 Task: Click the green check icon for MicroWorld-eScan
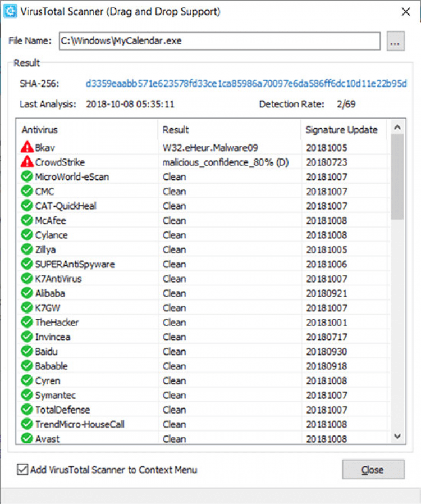(x=27, y=176)
